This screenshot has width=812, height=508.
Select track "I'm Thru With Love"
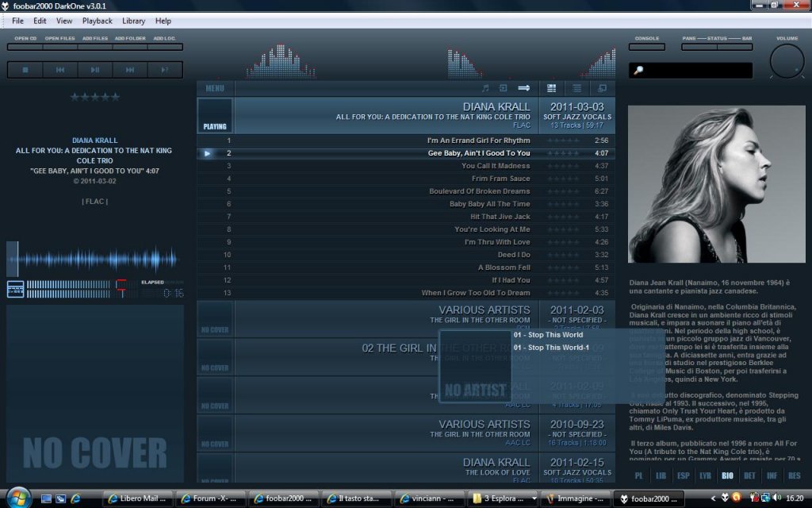coord(406,242)
